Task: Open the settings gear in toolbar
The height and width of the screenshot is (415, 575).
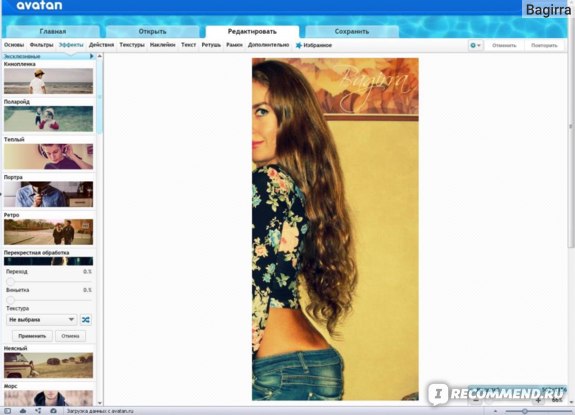Action: (x=475, y=45)
